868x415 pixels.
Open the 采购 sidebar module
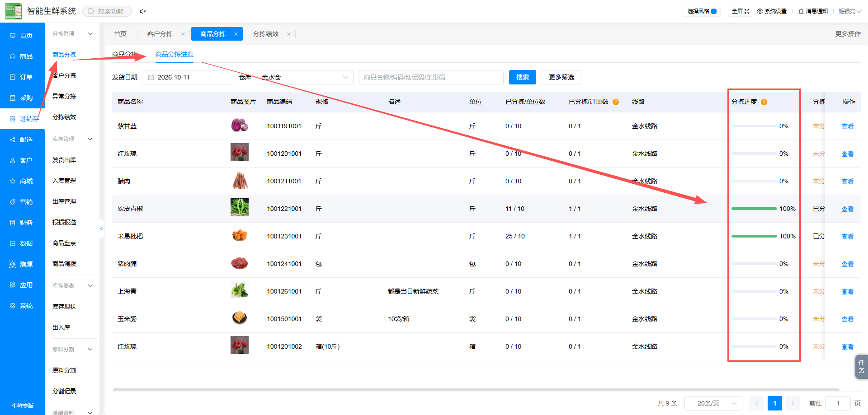tap(23, 98)
